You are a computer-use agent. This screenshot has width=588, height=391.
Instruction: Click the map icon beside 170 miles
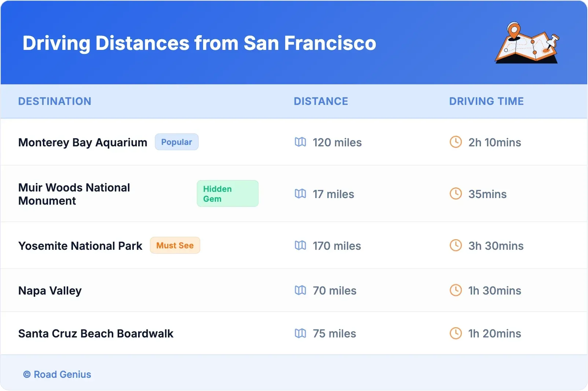300,245
